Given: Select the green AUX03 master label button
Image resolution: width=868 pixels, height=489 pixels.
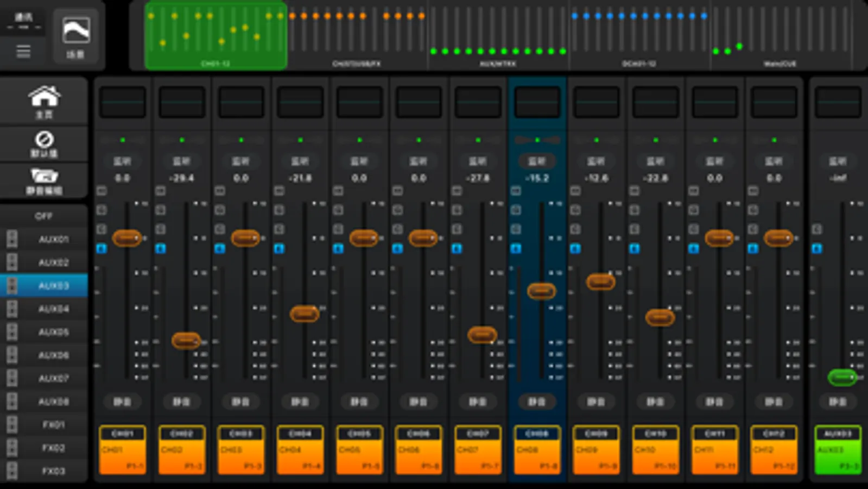Looking at the screenshot, I should coord(838,450).
